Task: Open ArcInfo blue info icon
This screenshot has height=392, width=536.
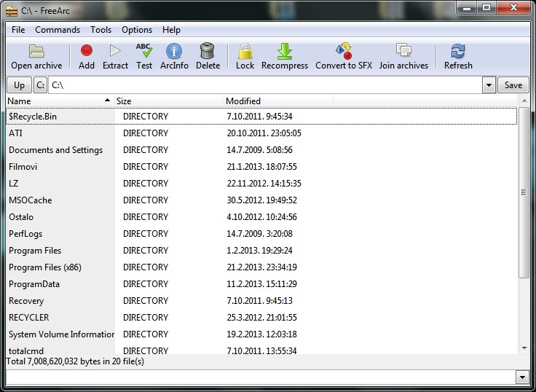Action: click(174, 51)
